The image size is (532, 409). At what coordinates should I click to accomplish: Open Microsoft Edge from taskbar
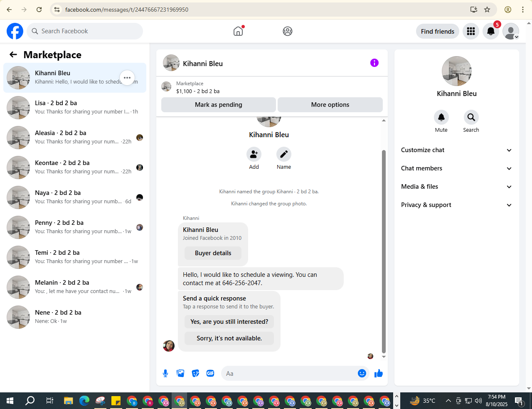tap(84, 401)
